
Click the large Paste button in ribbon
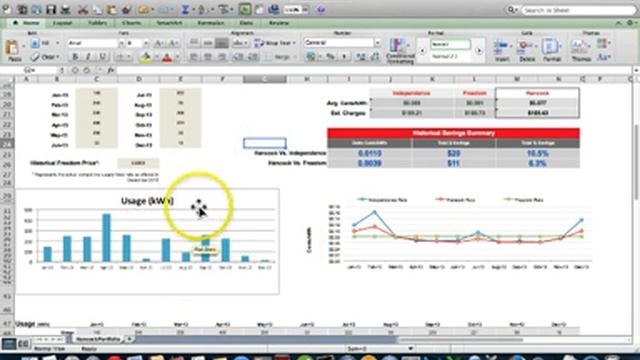click(x=13, y=50)
